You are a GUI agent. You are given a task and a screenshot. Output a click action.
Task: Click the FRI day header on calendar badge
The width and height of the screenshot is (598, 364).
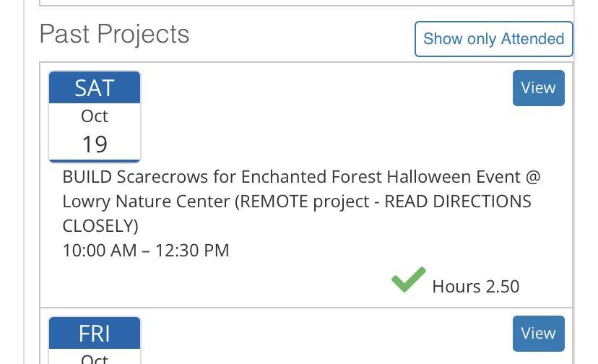click(x=95, y=333)
